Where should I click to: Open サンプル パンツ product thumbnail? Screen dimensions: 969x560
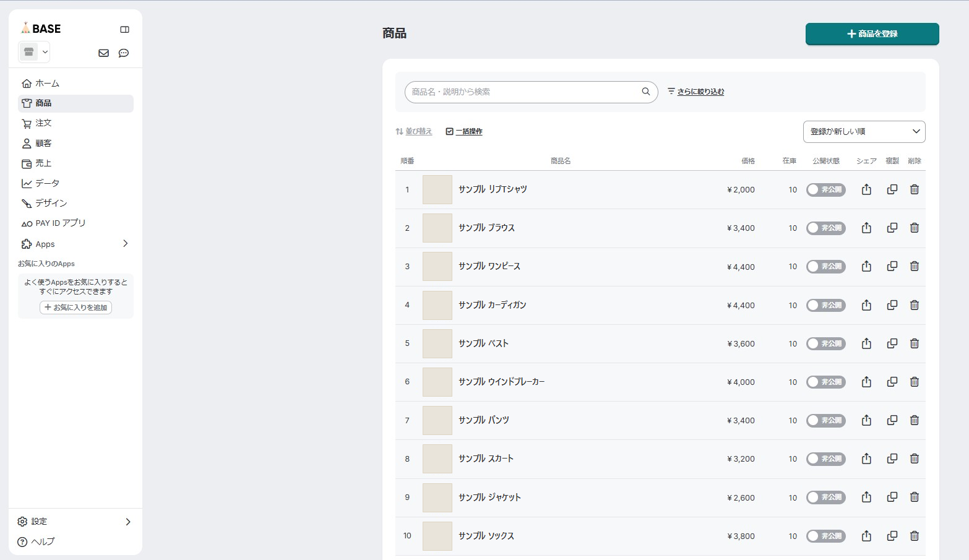(x=437, y=420)
